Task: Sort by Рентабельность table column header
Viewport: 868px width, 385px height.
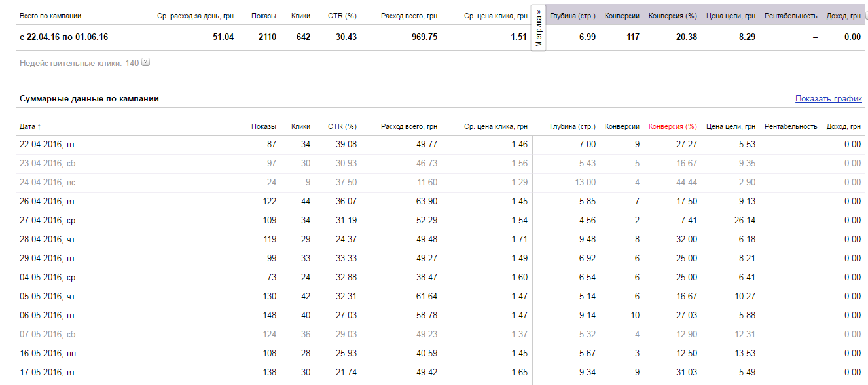Action: (x=791, y=126)
